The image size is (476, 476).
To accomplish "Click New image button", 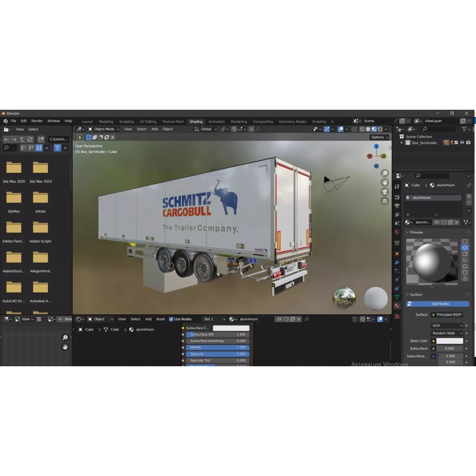I will pos(65,319).
